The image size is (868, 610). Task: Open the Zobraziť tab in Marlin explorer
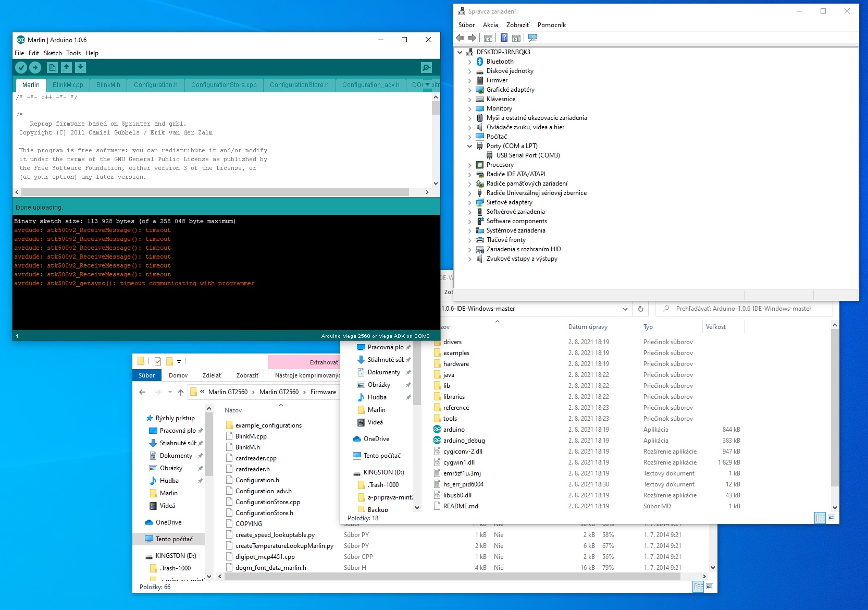[247, 375]
